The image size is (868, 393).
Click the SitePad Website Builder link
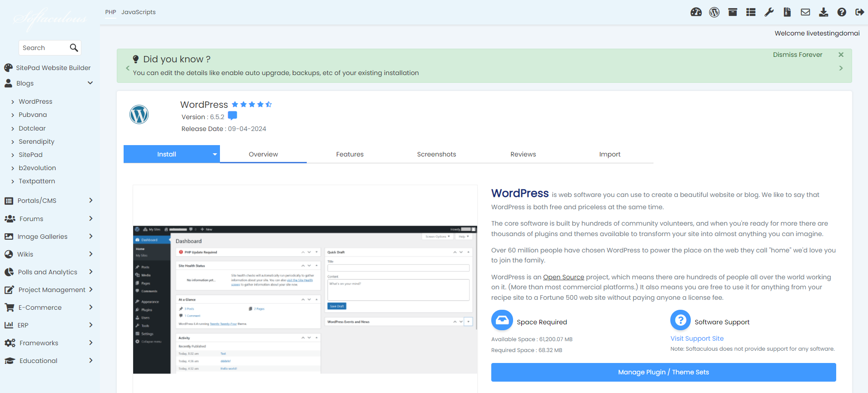click(53, 68)
